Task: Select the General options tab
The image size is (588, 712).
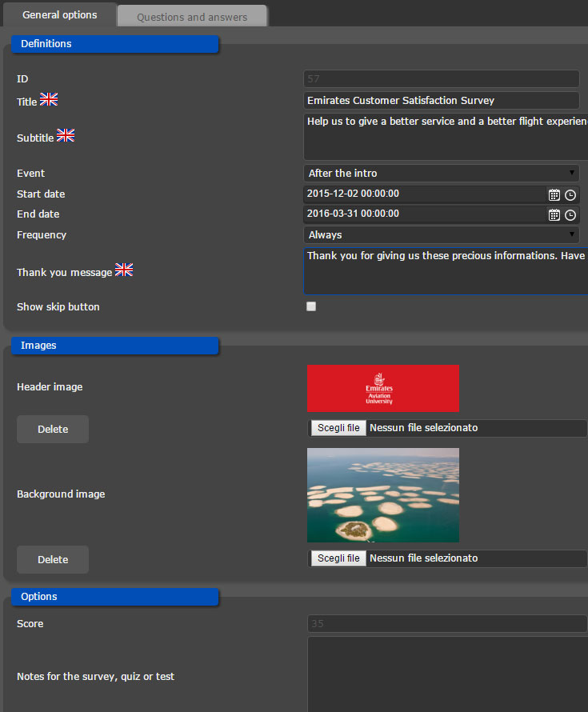Action: (60, 15)
